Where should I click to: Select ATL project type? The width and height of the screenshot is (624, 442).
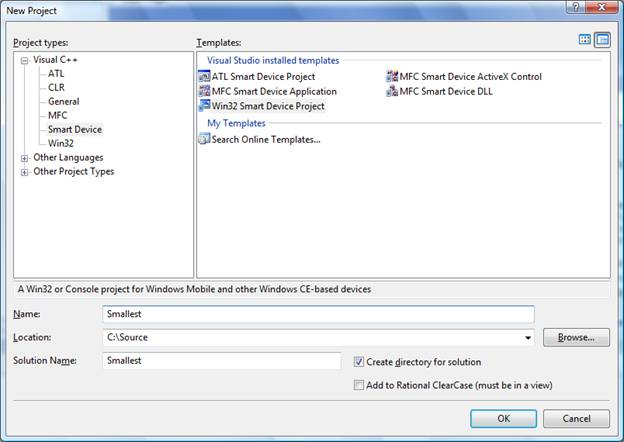point(56,74)
